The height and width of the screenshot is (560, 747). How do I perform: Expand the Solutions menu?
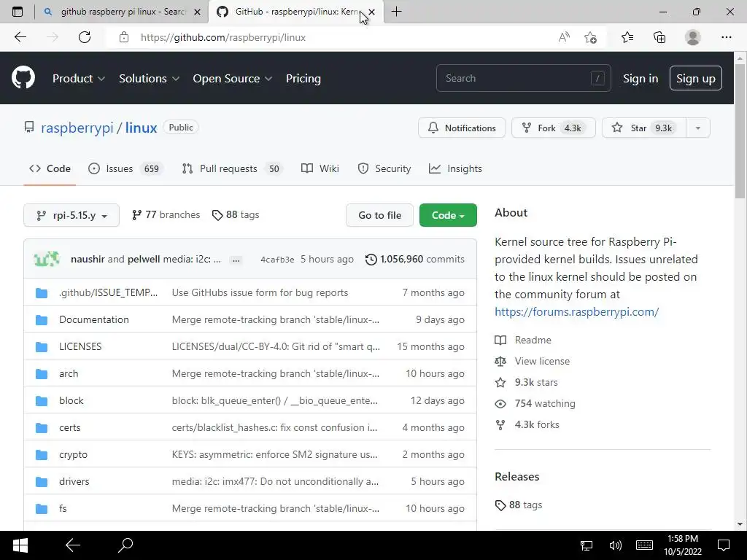pos(149,79)
